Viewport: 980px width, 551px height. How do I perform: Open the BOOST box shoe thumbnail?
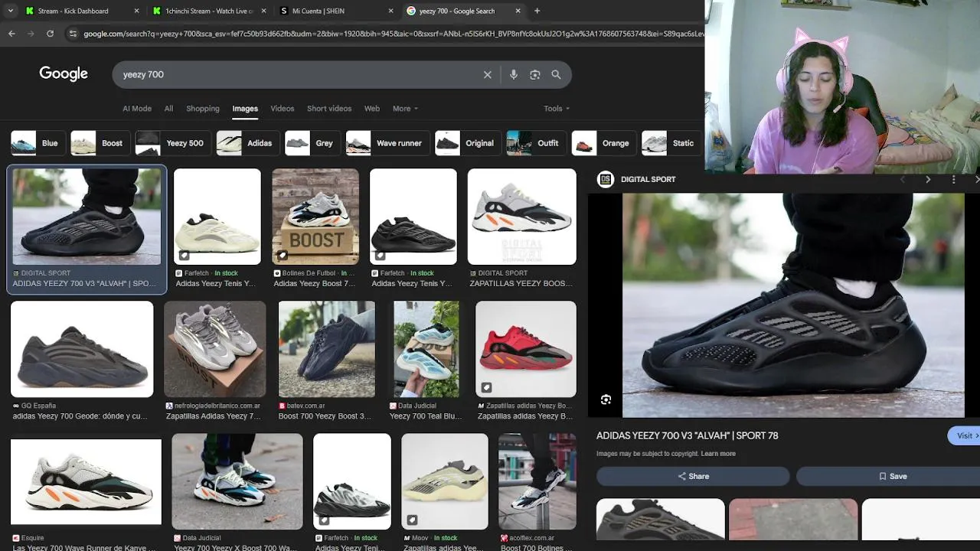pyautogui.click(x=315, y=217)
